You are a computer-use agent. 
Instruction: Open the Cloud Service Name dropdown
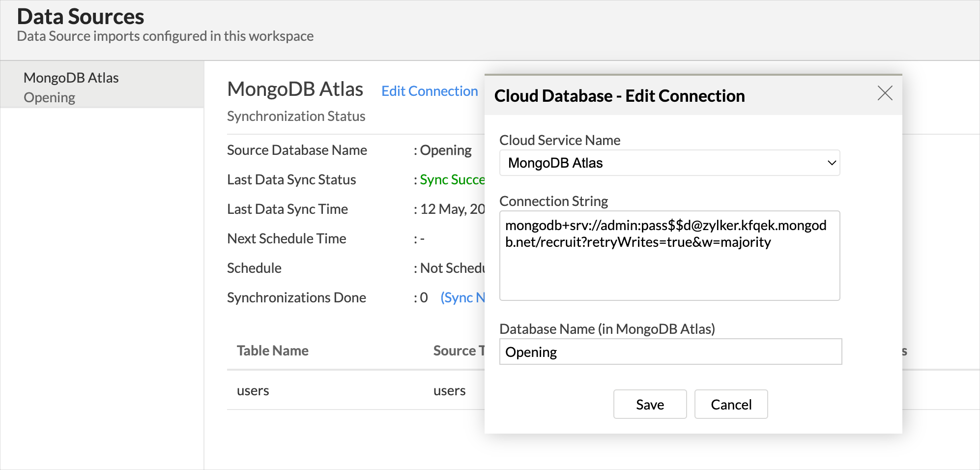pos(669,163)
